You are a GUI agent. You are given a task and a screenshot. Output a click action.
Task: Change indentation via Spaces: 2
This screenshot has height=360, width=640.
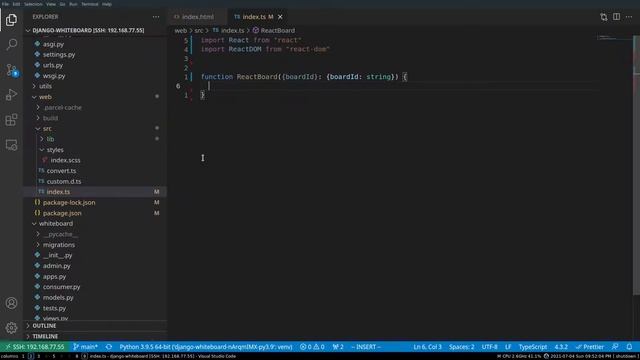pos(462,347)
